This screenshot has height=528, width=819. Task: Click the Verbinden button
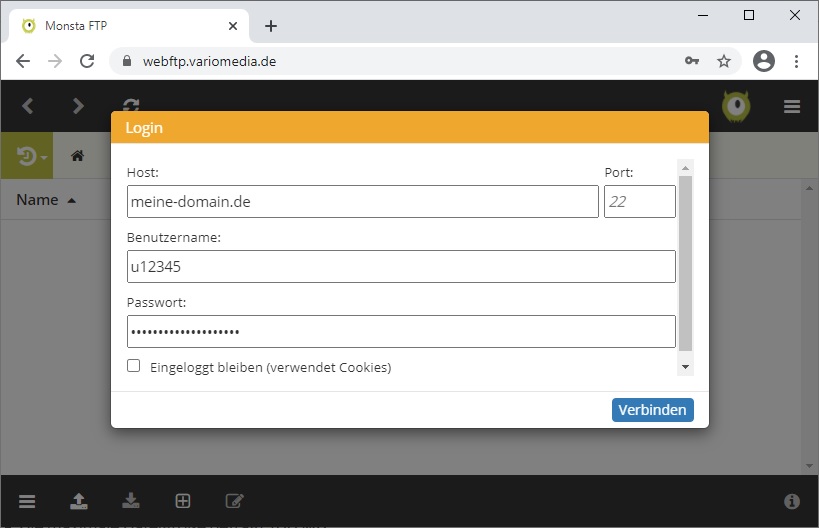pyautogui.click(x=652, y=410)
